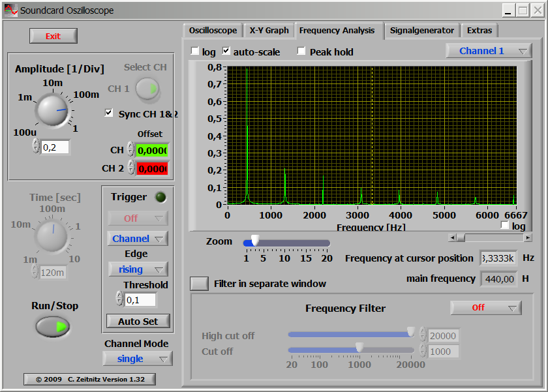Open the trigger Channel dropdown
548x392 pixels.
point(138,239)
